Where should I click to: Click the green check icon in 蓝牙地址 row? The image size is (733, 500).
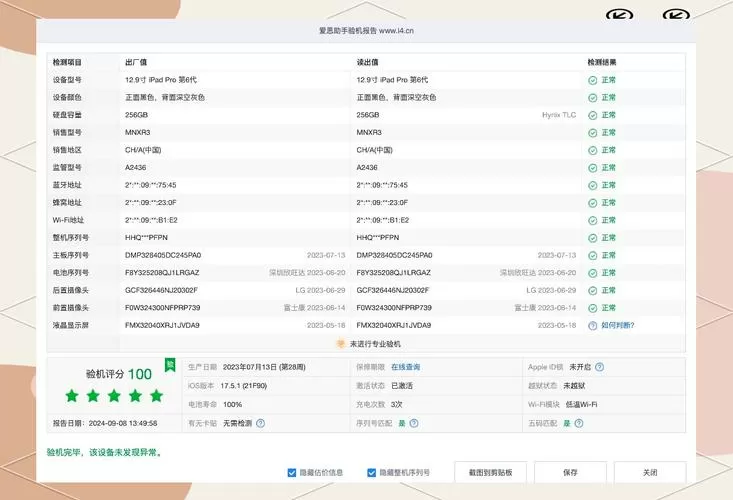tap(592, 186)
